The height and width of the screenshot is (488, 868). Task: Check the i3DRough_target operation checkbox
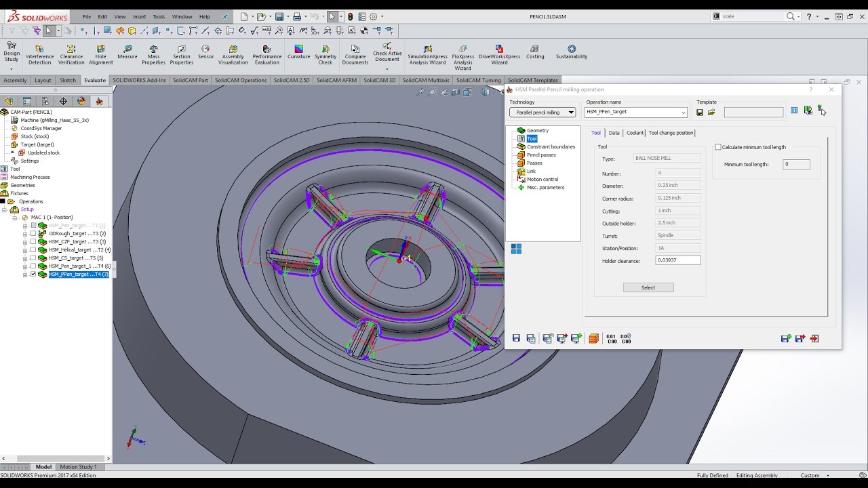click(x=33, y=234)
